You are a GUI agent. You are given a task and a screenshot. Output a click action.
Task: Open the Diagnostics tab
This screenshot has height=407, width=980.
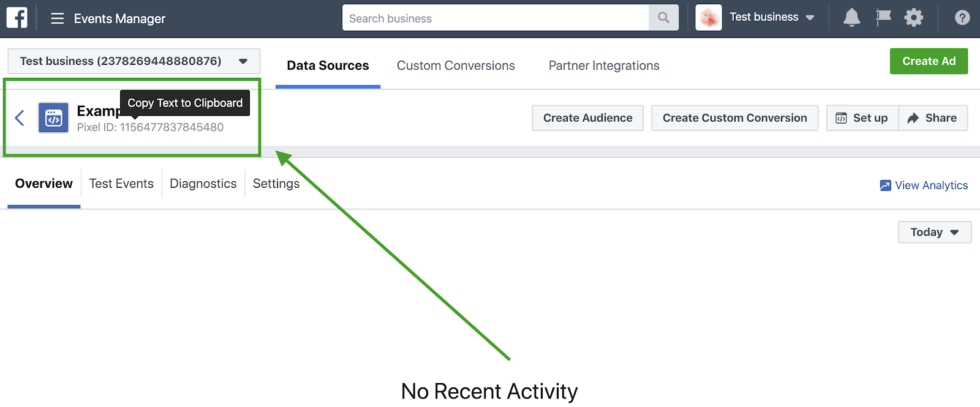(x=203, y=184)
